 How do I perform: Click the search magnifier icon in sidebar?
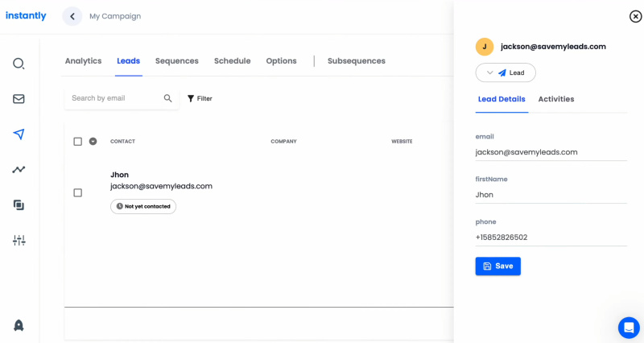point(19,64)
